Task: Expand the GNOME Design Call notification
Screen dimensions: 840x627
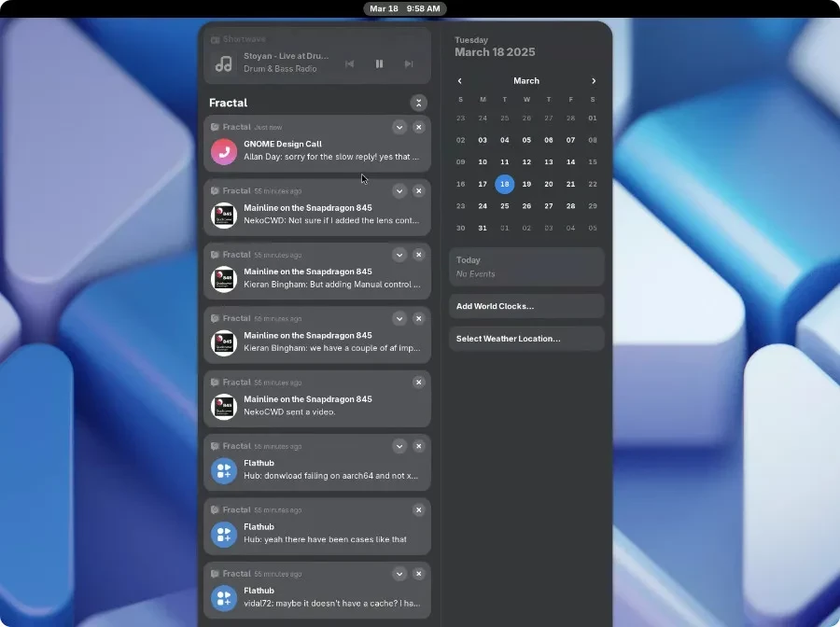Action: [x=399, y=127]
